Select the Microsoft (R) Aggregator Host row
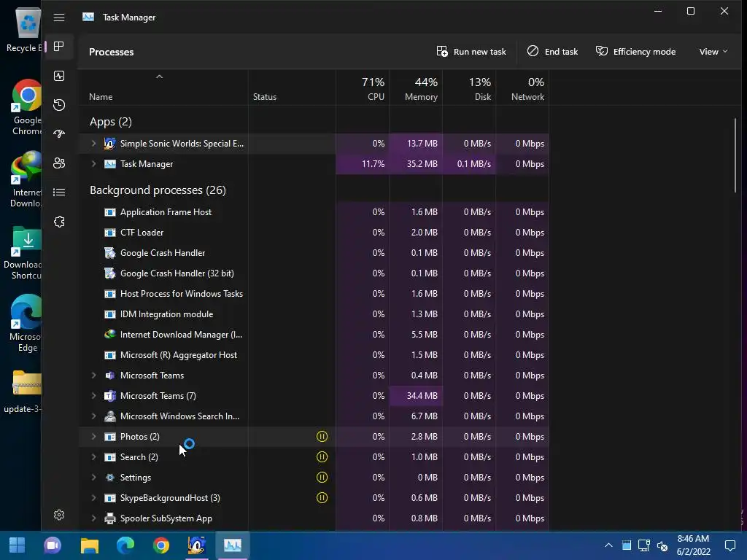The width and height of the screenshot is (747, 560). point(314,355)
